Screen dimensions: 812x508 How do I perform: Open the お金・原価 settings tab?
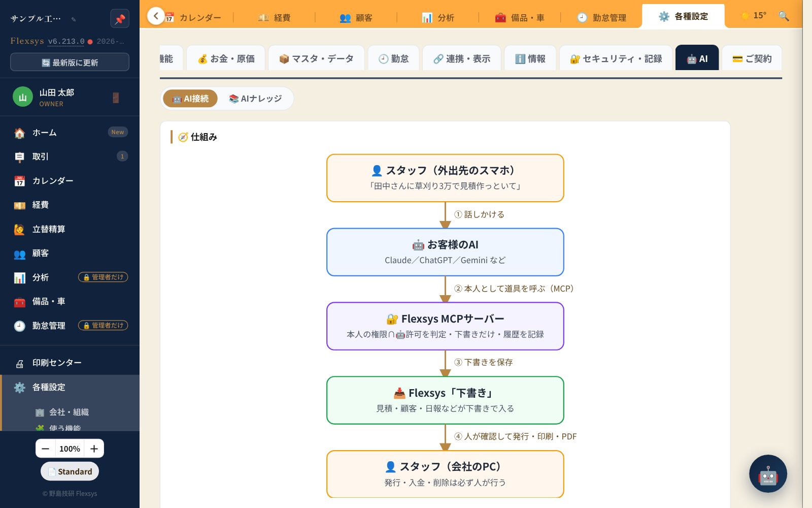point(226,58)
